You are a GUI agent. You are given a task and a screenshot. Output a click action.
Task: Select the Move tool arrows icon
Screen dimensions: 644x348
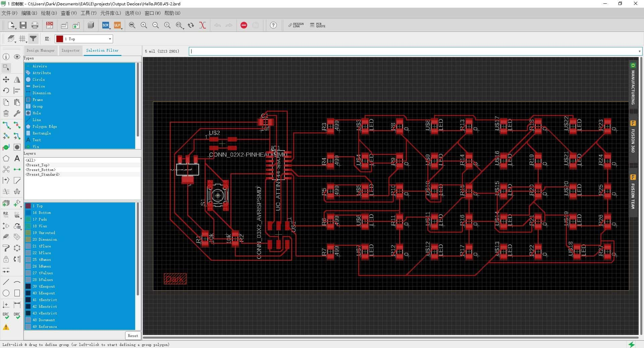pyautogui.click(x=6, y=79)
